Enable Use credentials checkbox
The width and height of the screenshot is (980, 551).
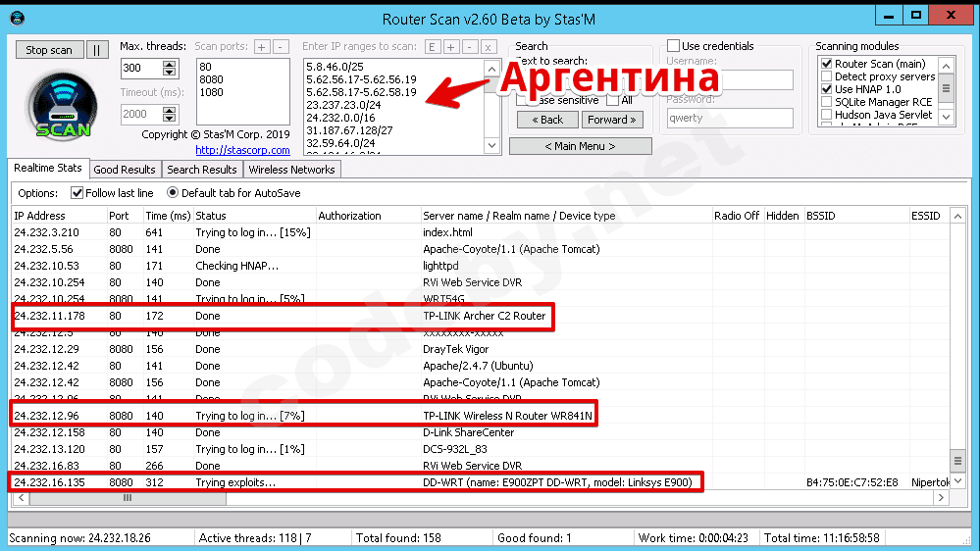pyautogui.click(x=673, y=46)
